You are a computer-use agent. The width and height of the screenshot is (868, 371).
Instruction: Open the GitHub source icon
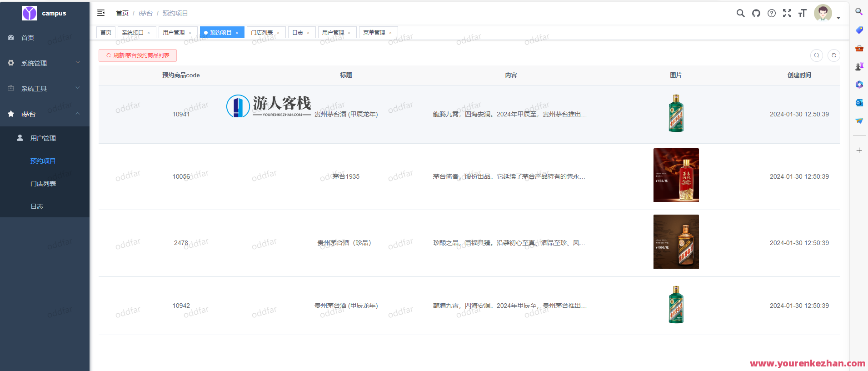(x=756, y=13)
